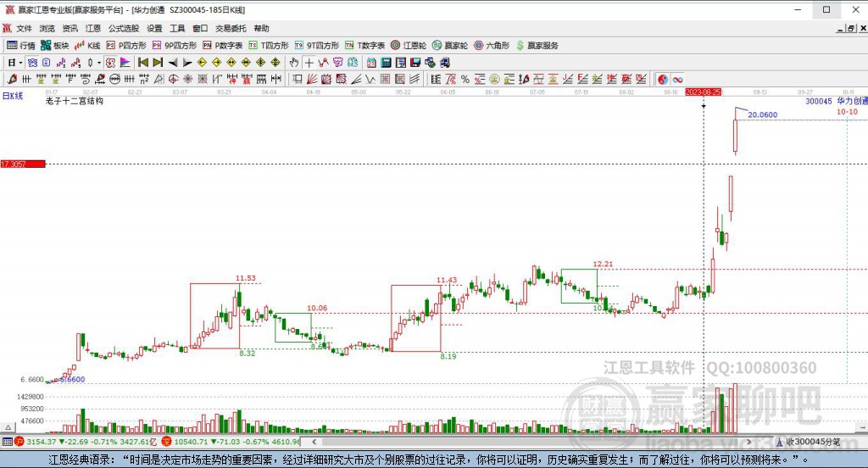The height and width of the screenshot is (468, 868).
Task: Select the red pencil drawing tool
Action: (x=12, y=79)
